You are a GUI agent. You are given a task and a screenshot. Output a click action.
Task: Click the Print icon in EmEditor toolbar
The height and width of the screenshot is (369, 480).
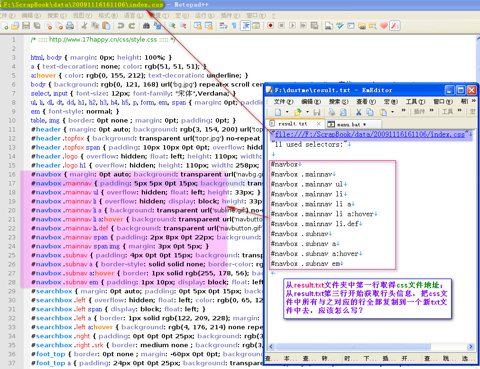point(331,112)
